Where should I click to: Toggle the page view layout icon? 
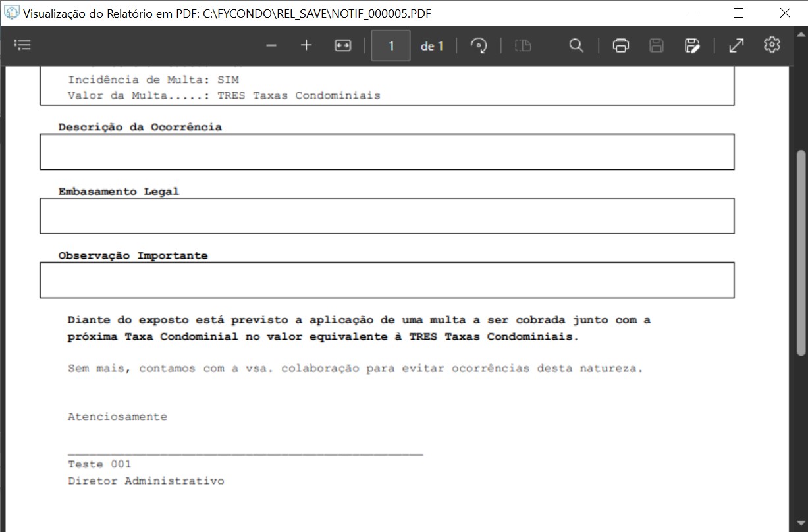523,45
